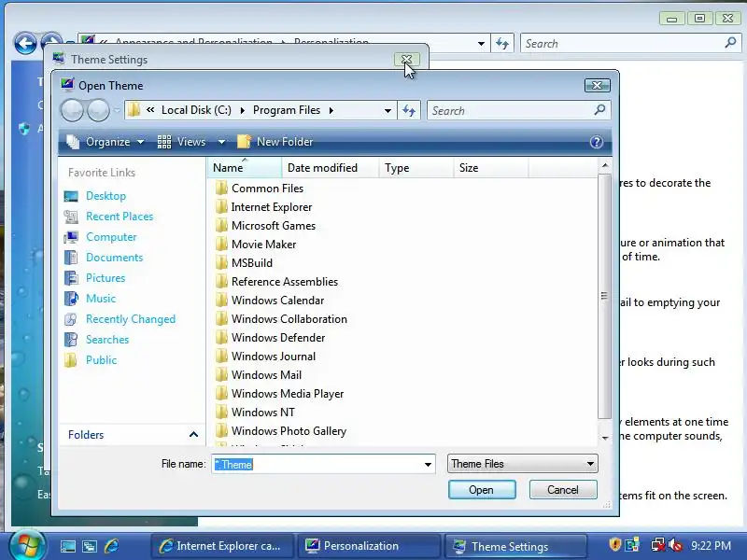Sort by Date modified column header

coord(331,168)
